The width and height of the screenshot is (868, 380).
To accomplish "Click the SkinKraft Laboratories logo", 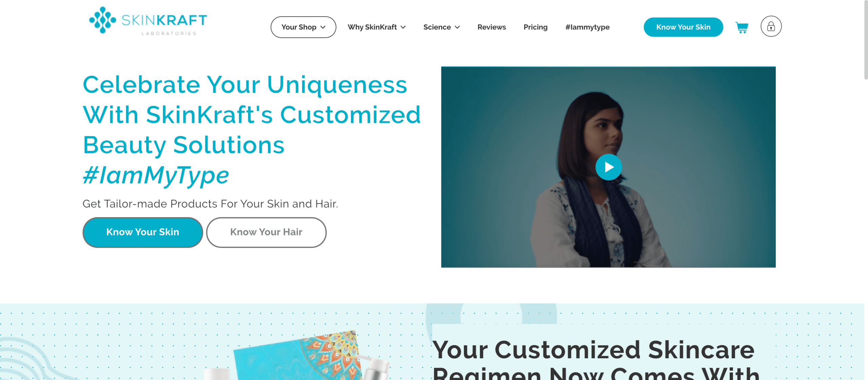I will (148, 21).
